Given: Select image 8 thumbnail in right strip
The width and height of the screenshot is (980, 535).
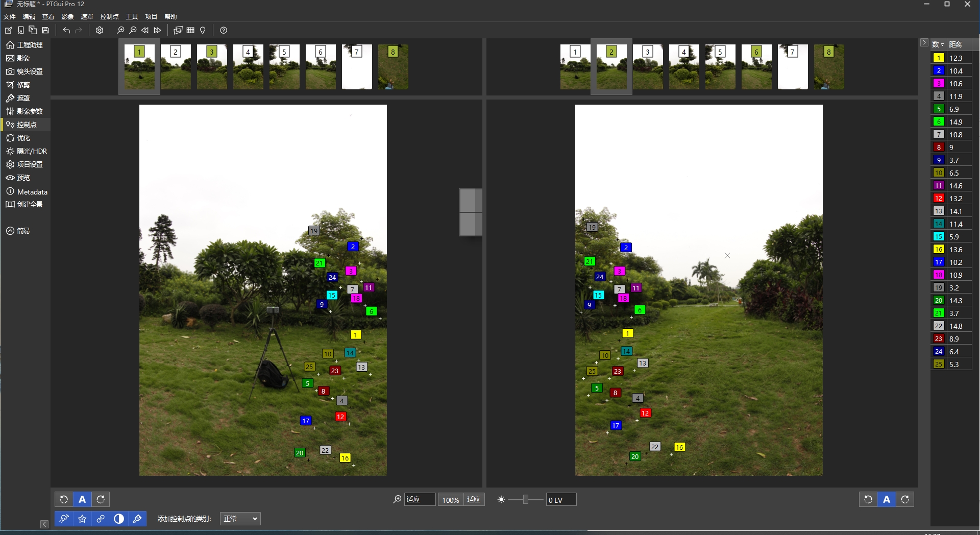Looking at the screenshot, I should (829, 67).
